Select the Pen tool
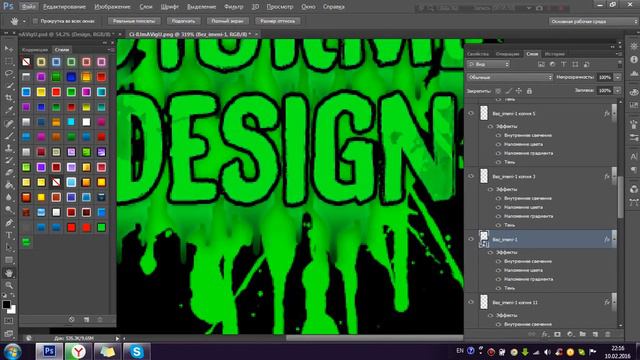Viewport: 640px width, 360px height. (9, 223)
